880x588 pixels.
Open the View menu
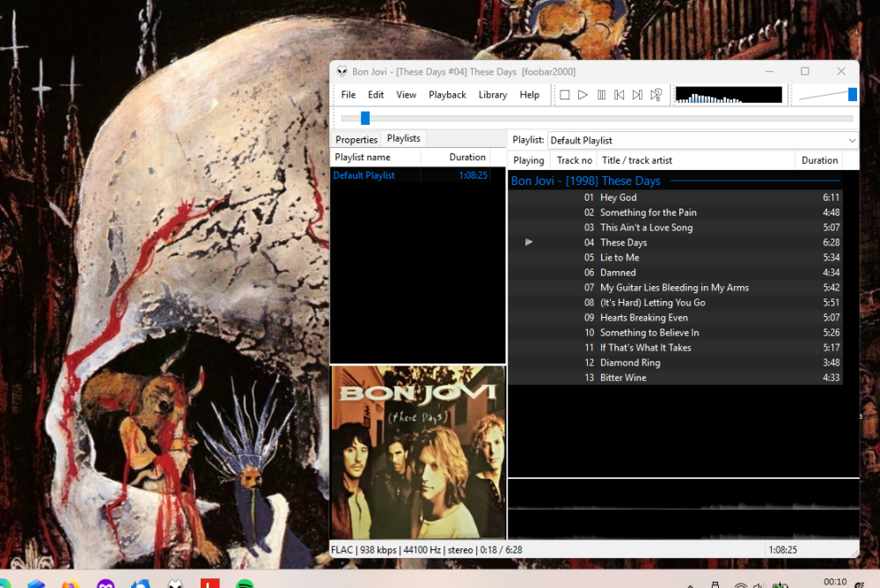tap(406, 95)
